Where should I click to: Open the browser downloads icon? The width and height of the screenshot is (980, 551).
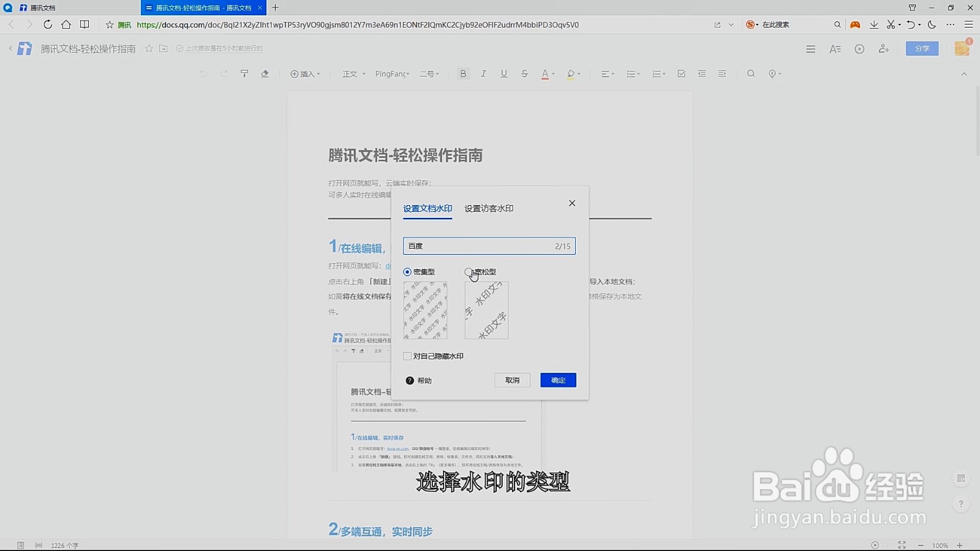click(x=874, y=24)
